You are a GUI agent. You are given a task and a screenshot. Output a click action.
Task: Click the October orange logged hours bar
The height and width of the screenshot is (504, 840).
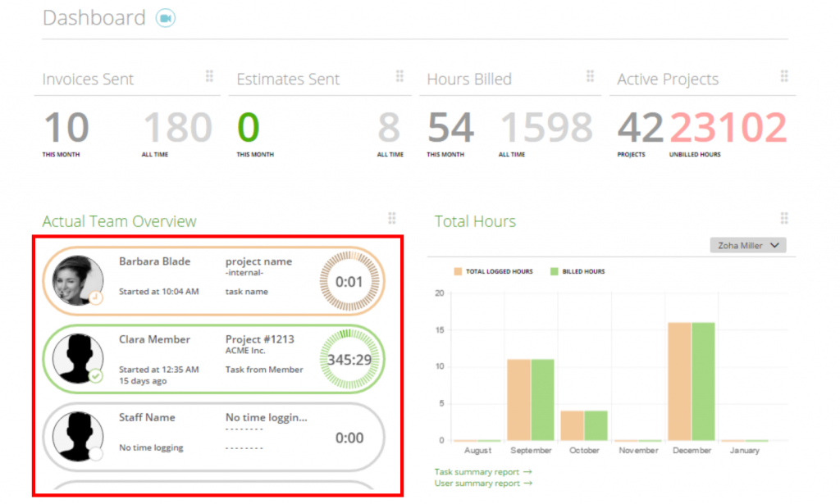(x=572, y=425)
